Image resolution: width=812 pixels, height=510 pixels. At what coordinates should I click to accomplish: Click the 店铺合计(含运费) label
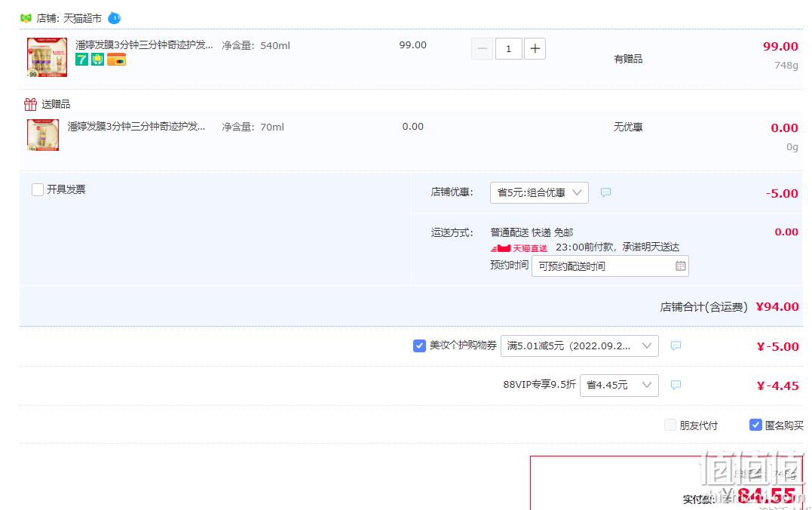(703, 307)
